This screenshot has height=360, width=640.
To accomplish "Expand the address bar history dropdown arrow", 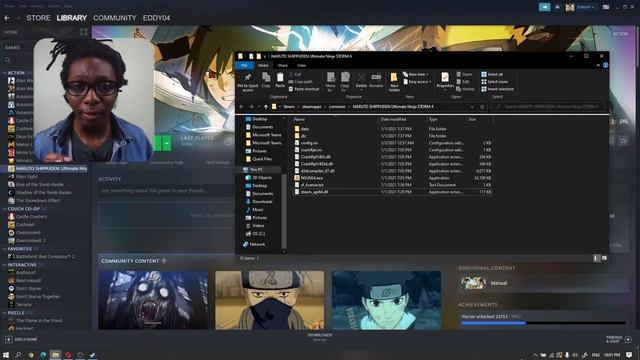I will 472,107.
